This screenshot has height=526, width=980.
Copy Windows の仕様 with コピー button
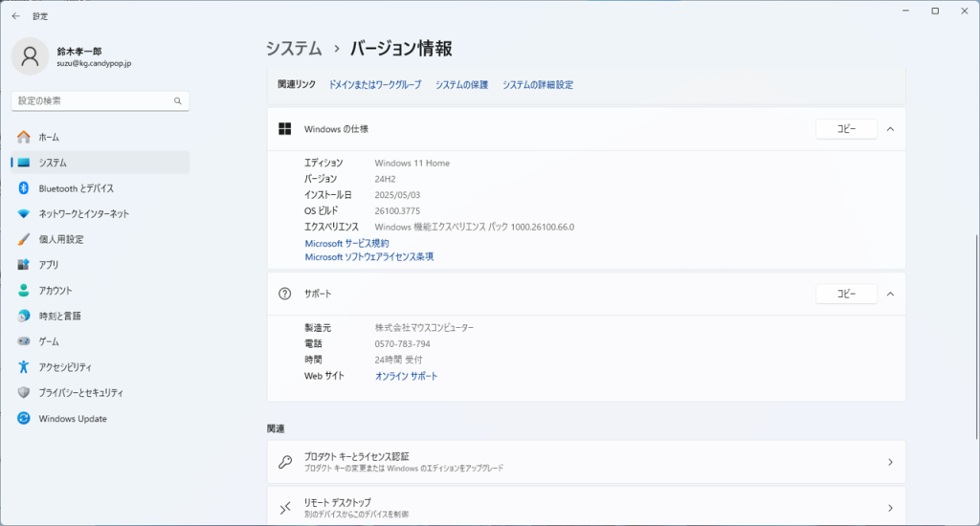coord(846,129)
